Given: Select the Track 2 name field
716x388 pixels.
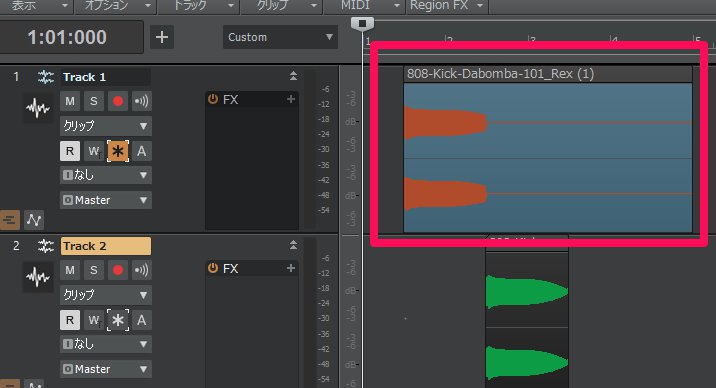Looking at the screenshot, I should click(x=105, y=246).
